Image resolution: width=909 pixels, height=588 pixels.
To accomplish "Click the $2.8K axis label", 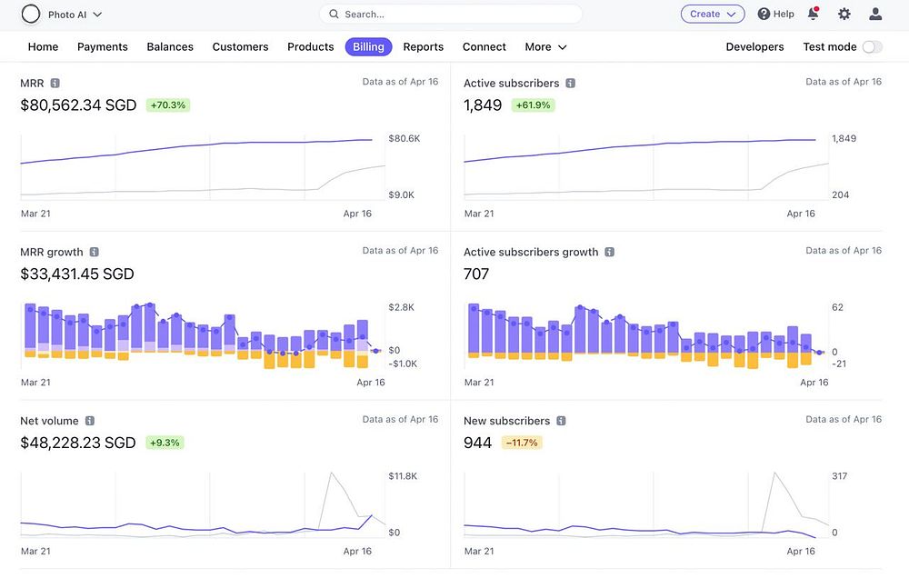I will [401, 307].
